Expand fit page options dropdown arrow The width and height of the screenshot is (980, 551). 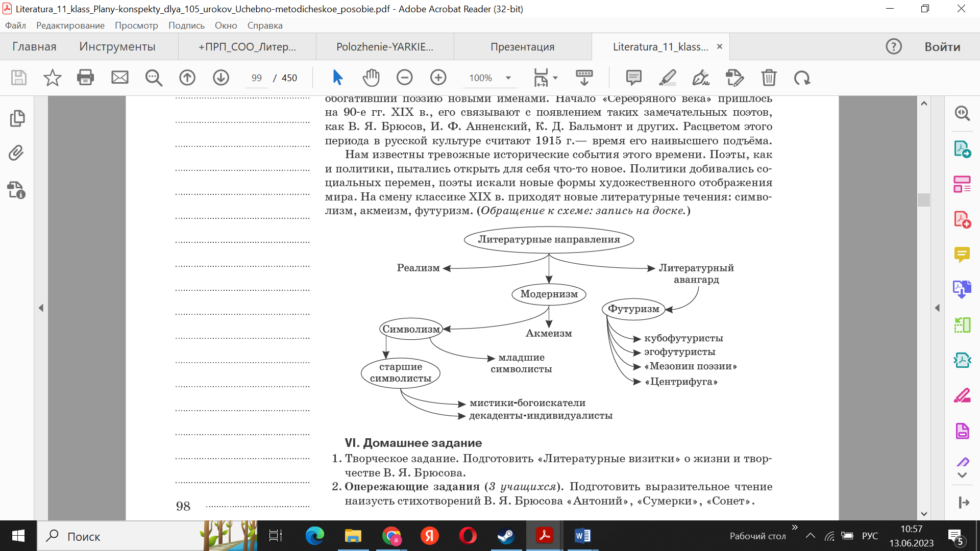pyautogui.click(x=555, y=78)
